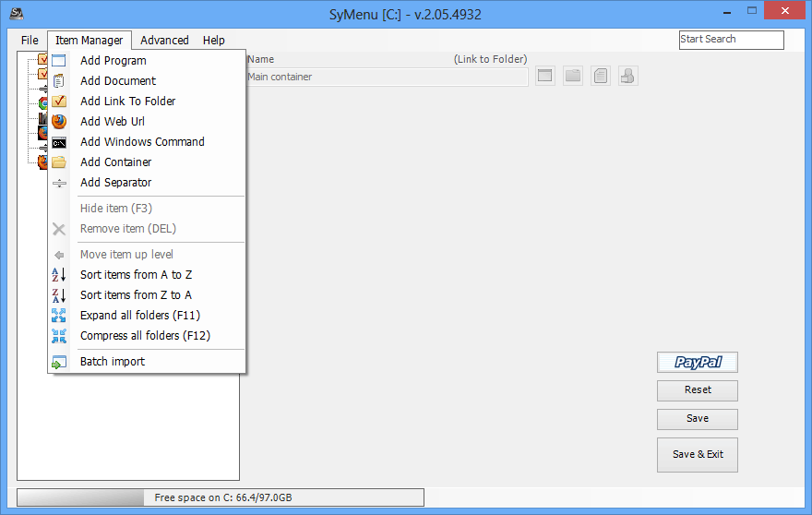Compress all folders via menu entry

pos(145,336)
